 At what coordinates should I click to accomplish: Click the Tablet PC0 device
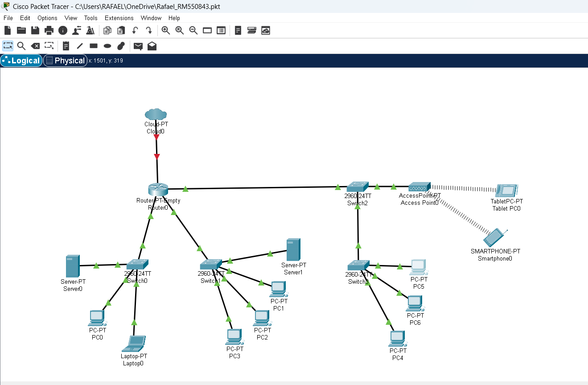(506, 190)
